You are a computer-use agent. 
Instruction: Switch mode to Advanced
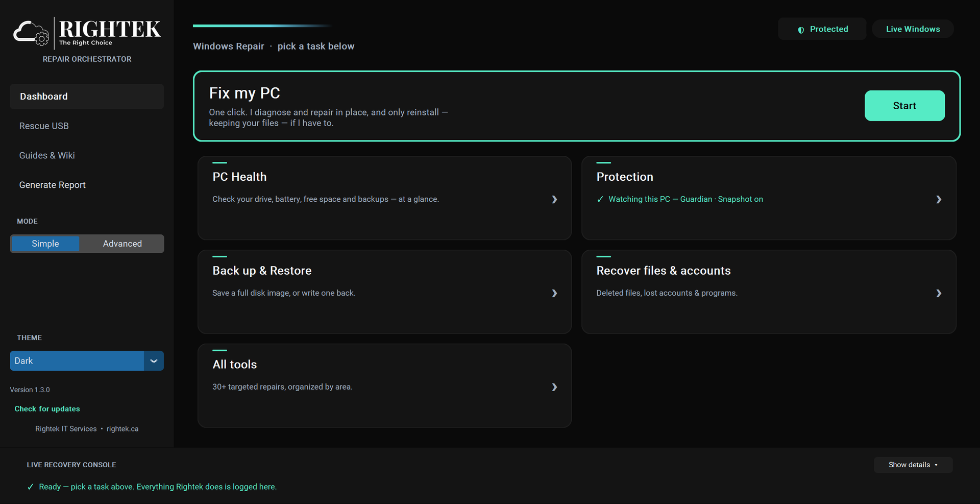click(x=122, y=244)
